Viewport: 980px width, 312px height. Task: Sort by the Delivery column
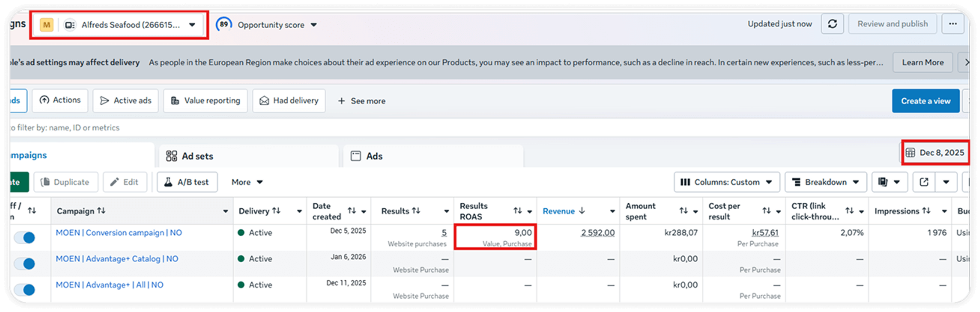276,211
